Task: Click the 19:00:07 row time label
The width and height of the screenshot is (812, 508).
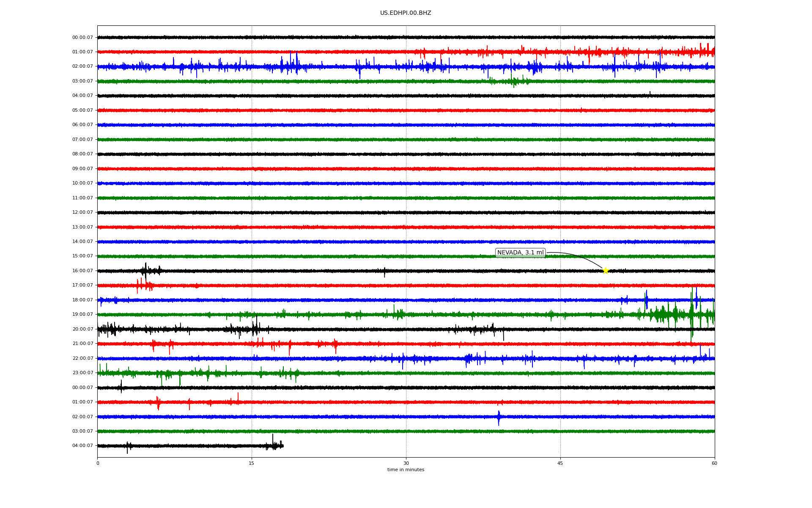Action: tap(82, 315)
